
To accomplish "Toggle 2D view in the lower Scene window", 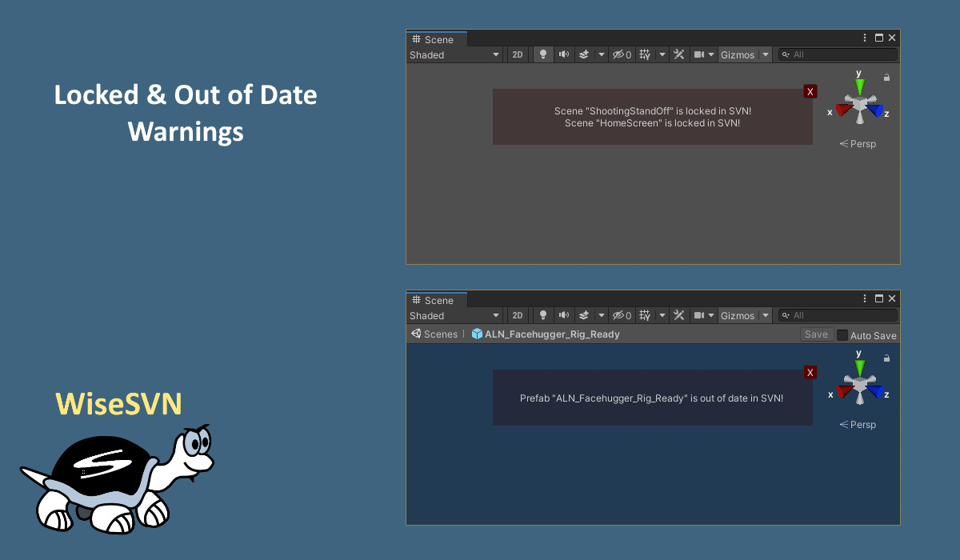I will click(518, 315).
